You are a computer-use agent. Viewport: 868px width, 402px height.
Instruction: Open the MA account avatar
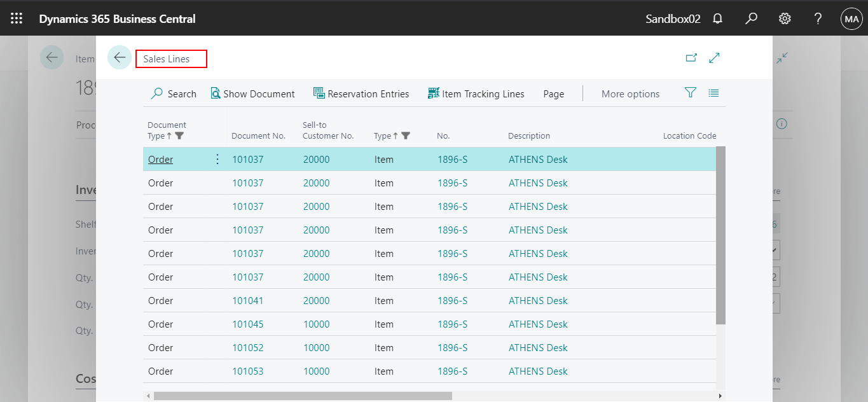pyautogui.click(x=851, y=18)
